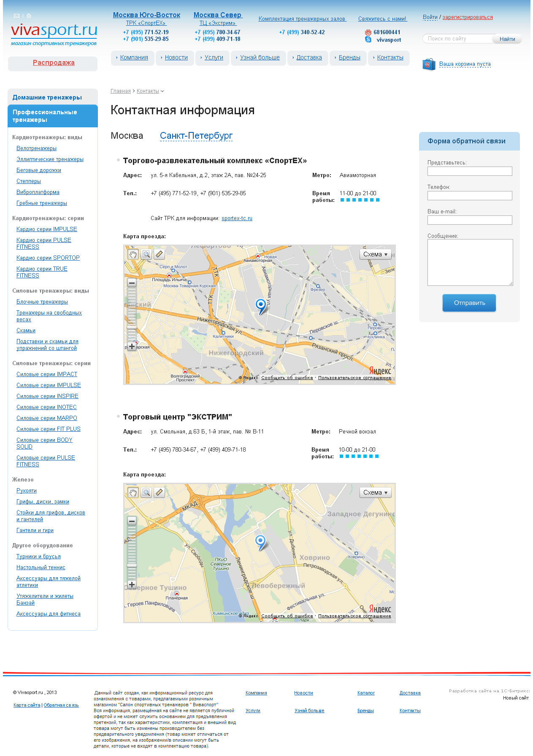Click the Войти login link
Viewport: 533px width, 756px height.
click(430, 17)
